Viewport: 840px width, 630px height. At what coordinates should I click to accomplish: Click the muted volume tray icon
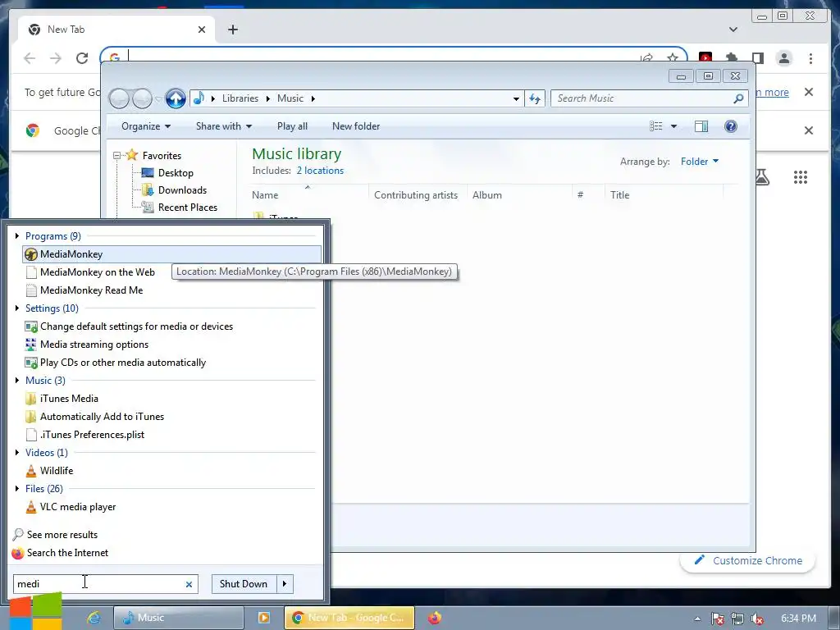point(757,619)
